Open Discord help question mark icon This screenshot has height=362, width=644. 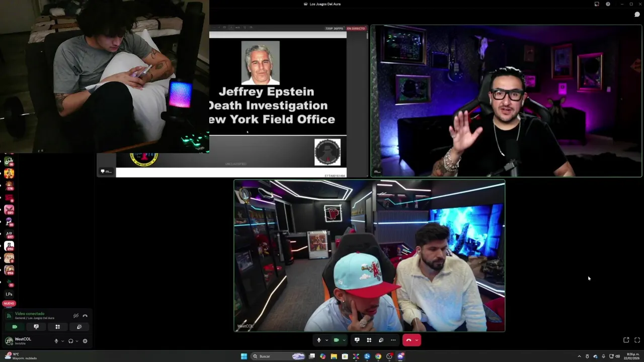tap(608, 4)
